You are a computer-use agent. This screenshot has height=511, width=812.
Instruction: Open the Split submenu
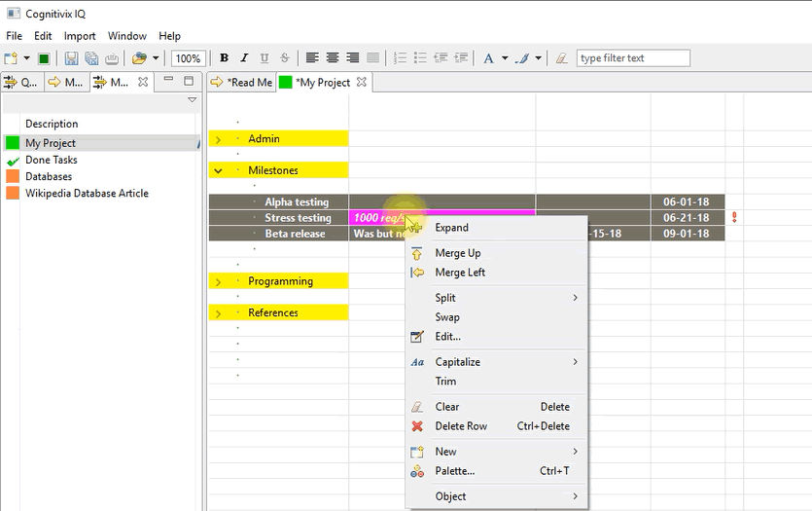tap(496, 298)
